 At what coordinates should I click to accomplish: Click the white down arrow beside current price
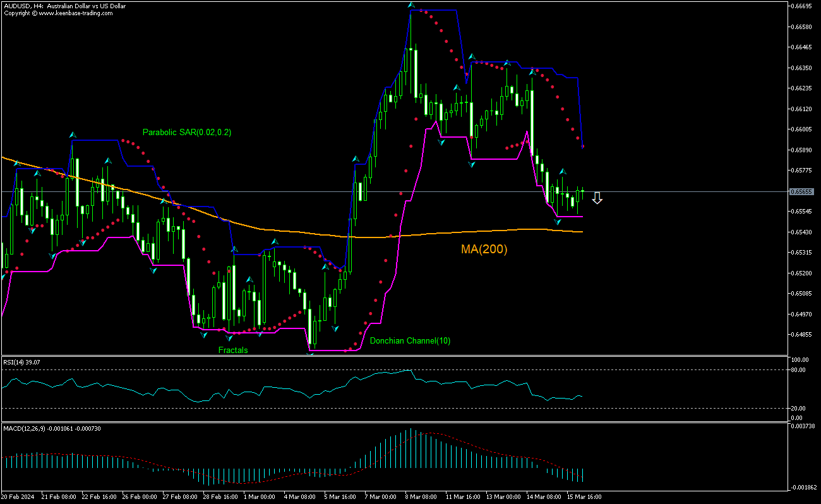coord(597,199)
